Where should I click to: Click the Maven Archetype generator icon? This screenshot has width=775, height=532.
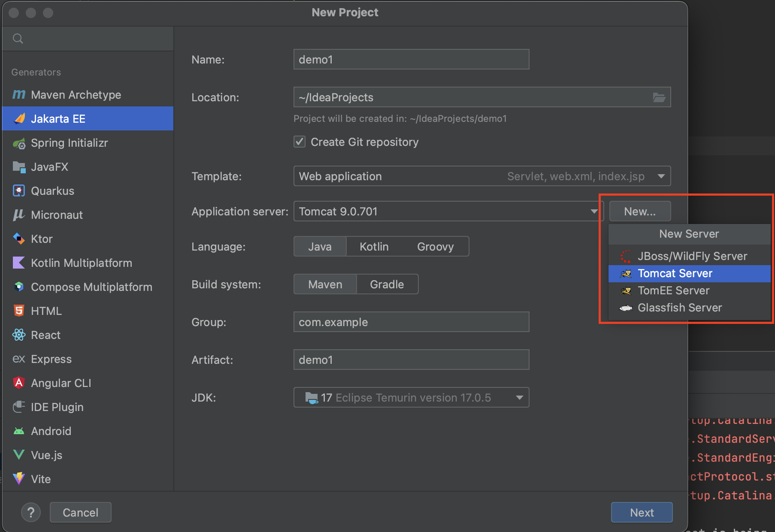[x=19, y=94]
